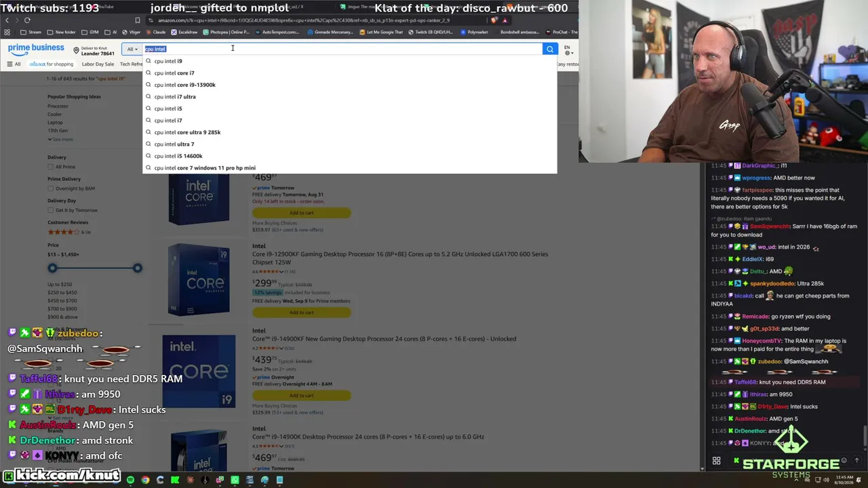This screenshot has height=488, width=868.
Task: Toggle the Get It by Tomorrow checkbox
Action: click(x=51, y=210)
